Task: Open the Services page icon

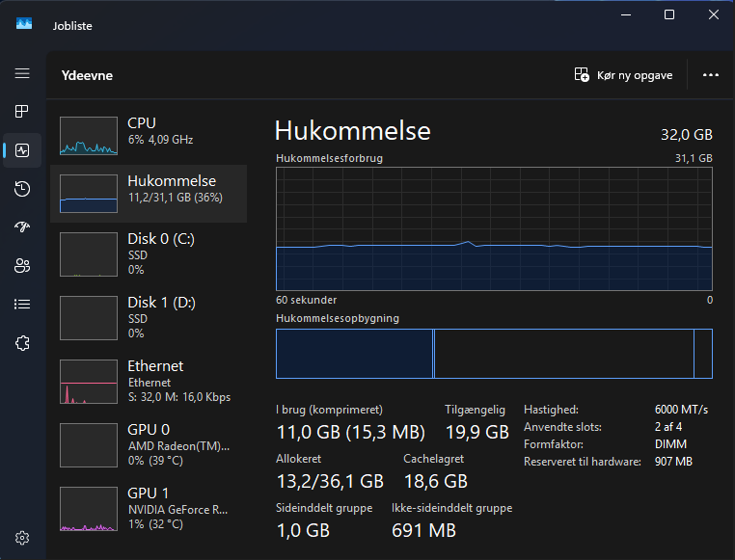Action: click(x=22, y=343)
